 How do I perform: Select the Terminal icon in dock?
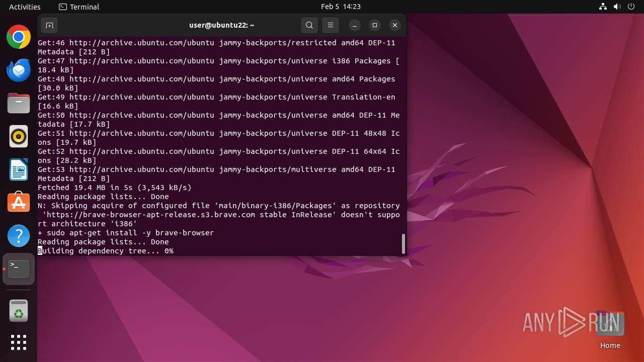click(19, 269)
